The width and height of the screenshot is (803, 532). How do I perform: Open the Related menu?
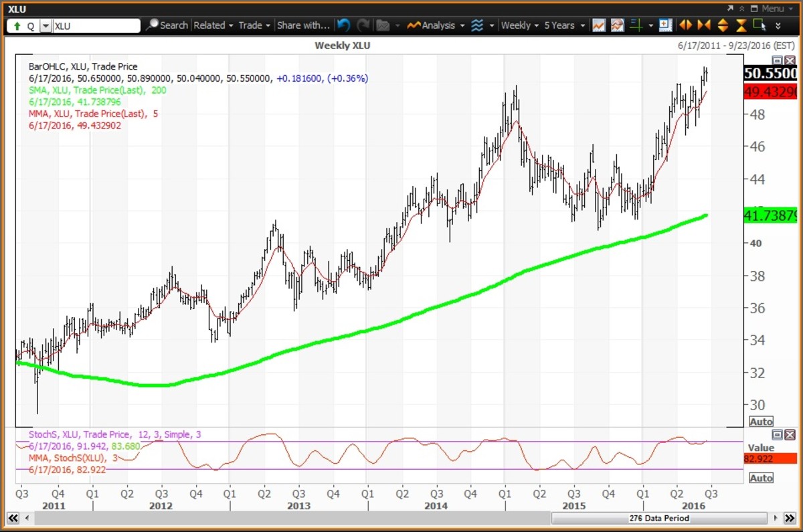point(213,25)
